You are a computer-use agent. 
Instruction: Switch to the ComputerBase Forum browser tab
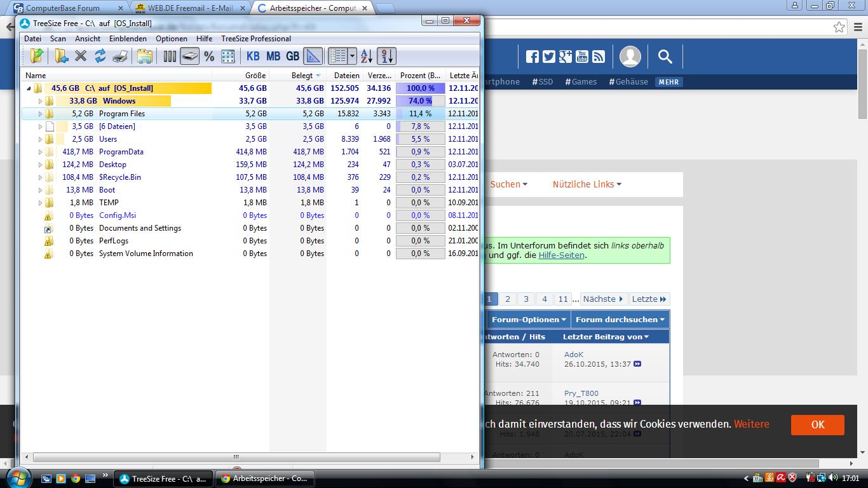coord(64,8)
